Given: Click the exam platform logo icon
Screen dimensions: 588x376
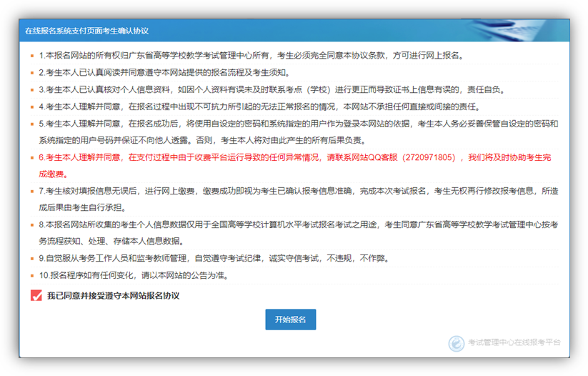Looking at the screenshot, I should (456, 343).
